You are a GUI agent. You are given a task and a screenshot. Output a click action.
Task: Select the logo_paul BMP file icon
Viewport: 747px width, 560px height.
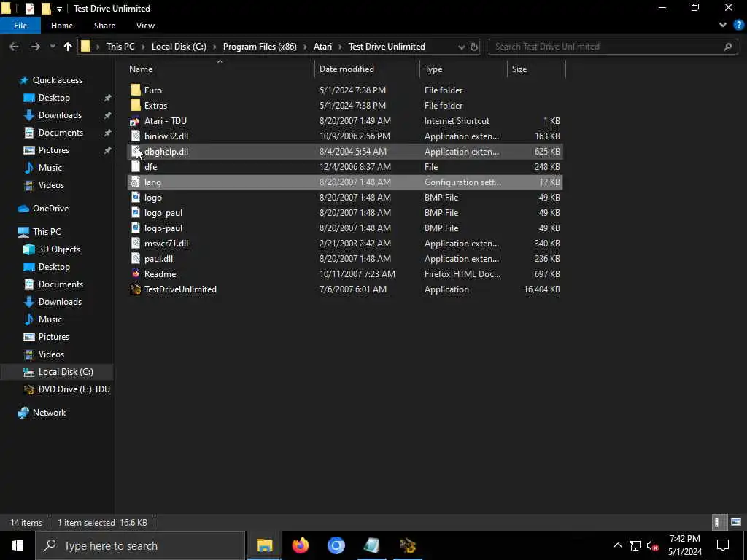[136, 212]
